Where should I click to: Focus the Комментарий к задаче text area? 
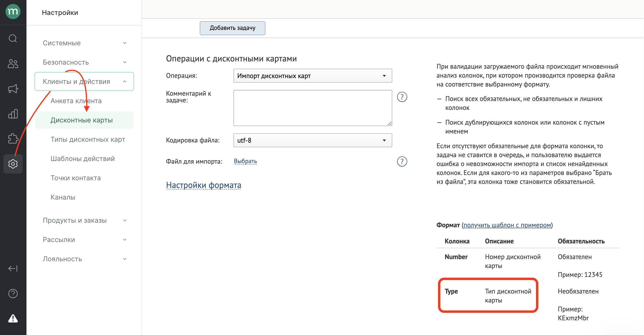(x=313, y=108)
